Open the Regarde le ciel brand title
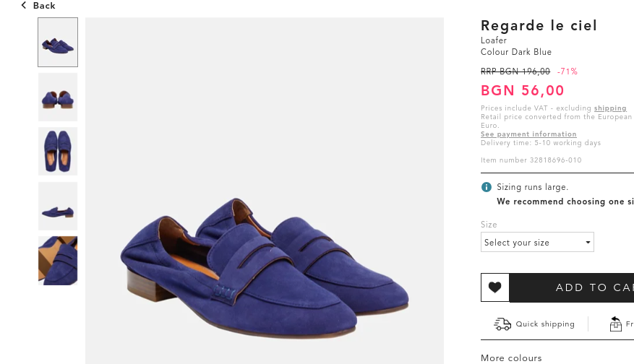This screenshot has width=634, height=364. pyautogui.click(x=539, y=26)
